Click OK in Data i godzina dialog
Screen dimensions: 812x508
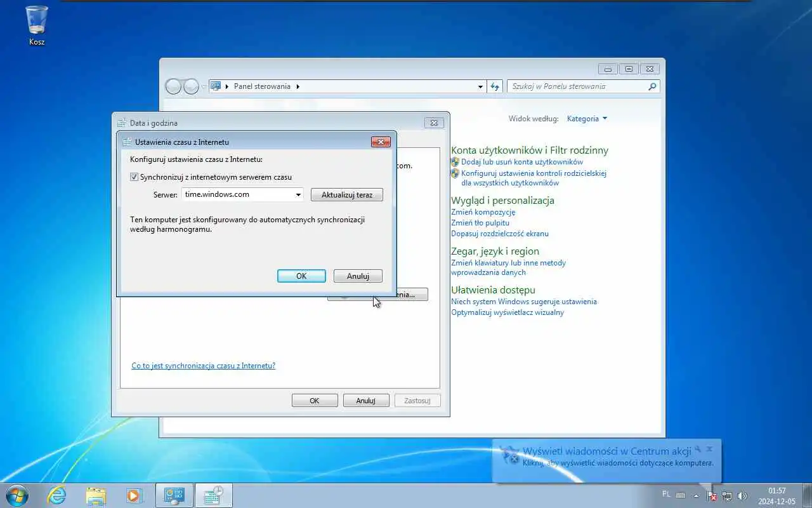pyautogui.click(x=315, y=401)
